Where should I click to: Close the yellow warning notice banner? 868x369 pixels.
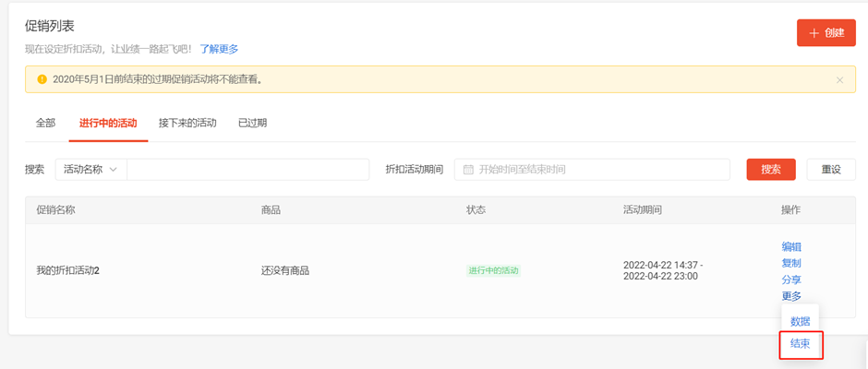pyautogui.click(x=839, y=80)
